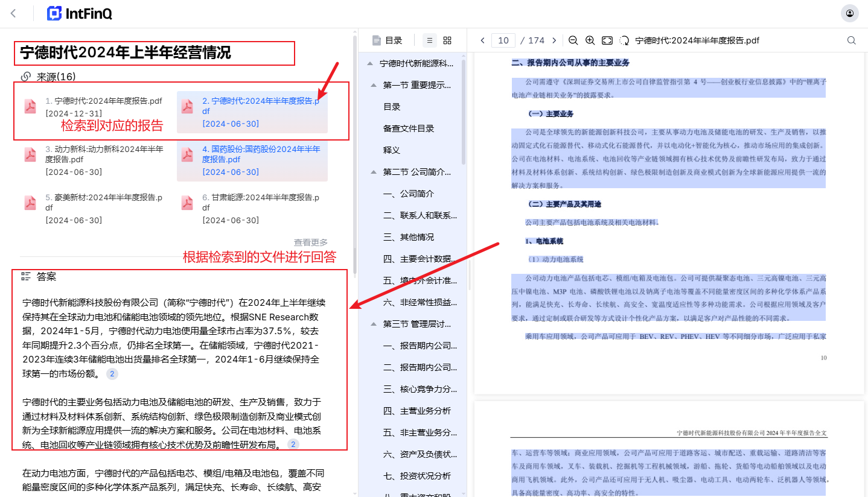Click the back arrow in the header
The height and width of the screenshot is (497, 868).
tap(13, 13)
